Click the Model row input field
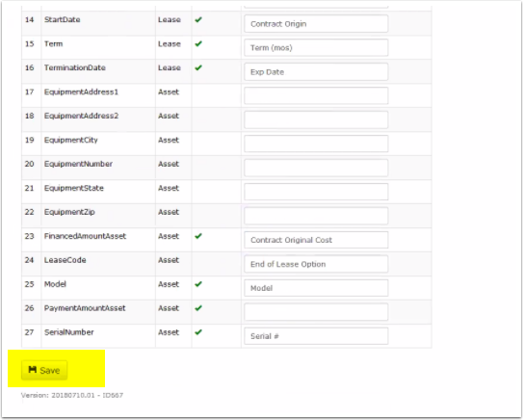Image resolution: width=523 pixels, height=420 pixels. tap(316, 288)
